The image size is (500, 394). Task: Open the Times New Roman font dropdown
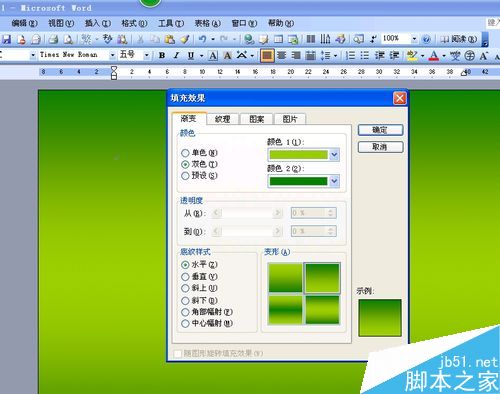pos(113,55)
